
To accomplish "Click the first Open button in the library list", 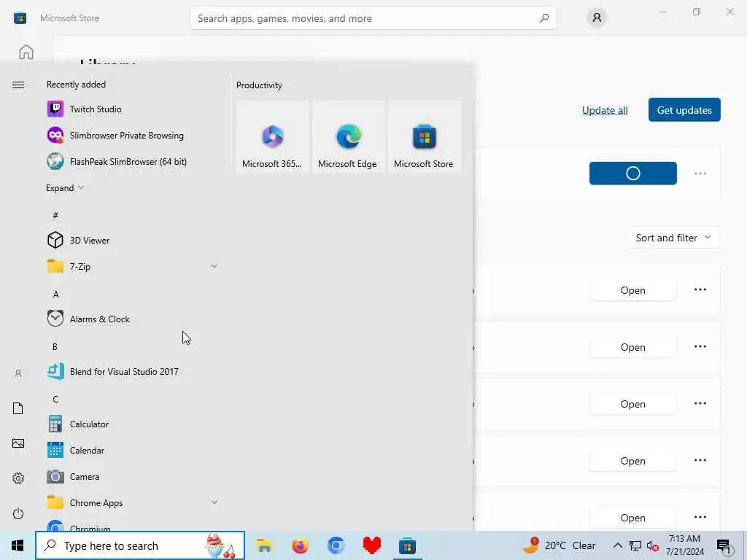I will pos(632,290).
